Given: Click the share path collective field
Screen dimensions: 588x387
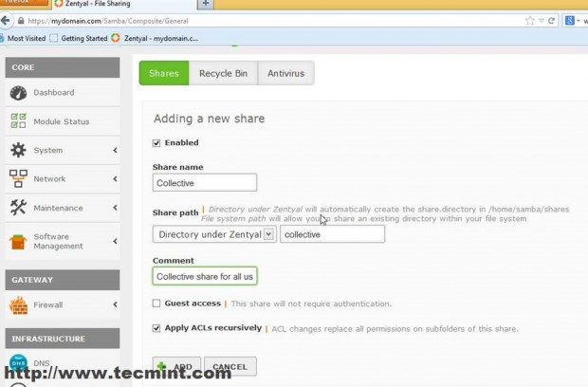Looking at the screenshot, I should [332, 234].
